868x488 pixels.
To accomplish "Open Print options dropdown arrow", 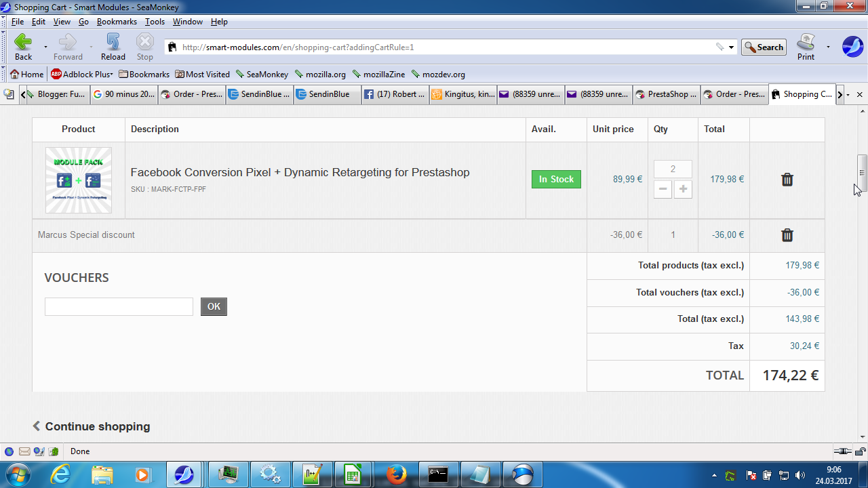I will point(828,47).
